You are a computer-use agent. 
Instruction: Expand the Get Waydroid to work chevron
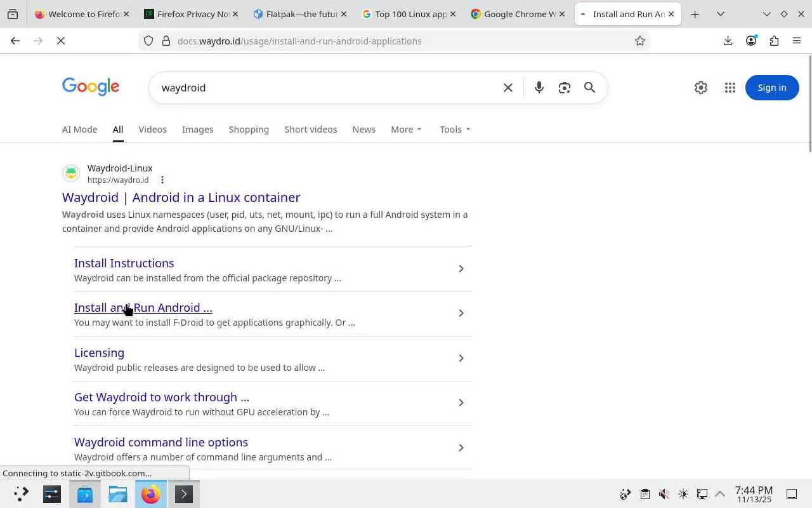click(461, 403)
